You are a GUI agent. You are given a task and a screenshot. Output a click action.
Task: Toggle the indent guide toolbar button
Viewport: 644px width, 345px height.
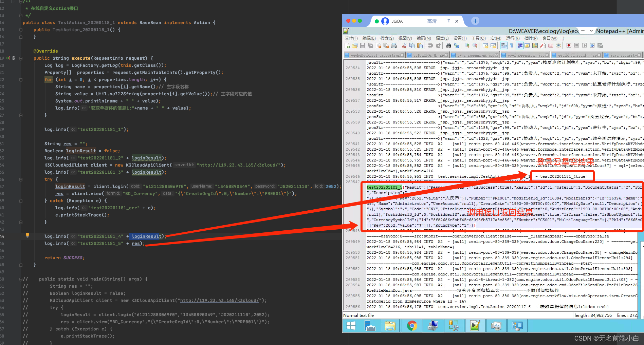tap(519, 45)
